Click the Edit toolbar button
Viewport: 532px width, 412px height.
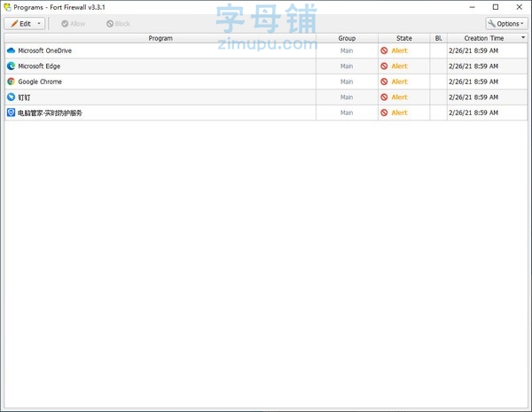pos(25,23)
